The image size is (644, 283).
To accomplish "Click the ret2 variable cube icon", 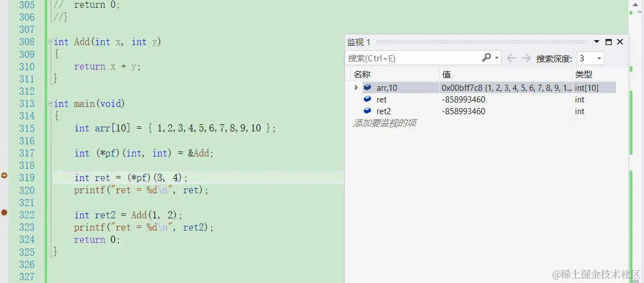I will click(368, 111).
